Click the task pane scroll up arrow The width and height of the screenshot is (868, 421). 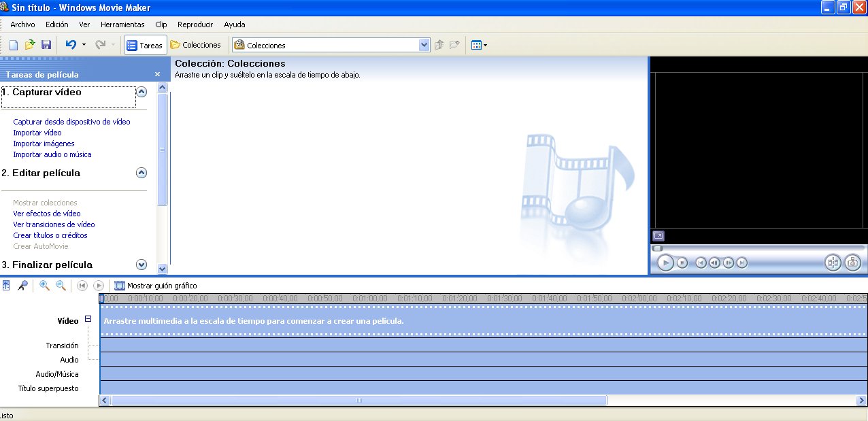[x=162, y=88]
